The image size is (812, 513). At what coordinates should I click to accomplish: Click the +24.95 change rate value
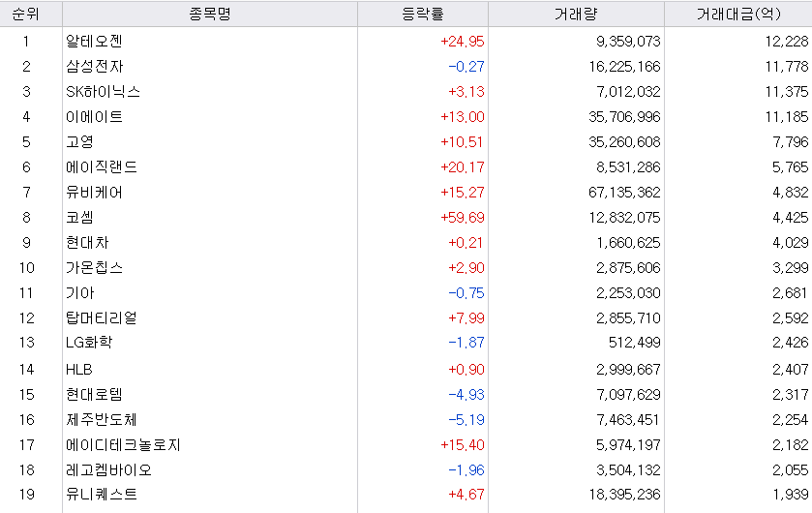point(463,42)
